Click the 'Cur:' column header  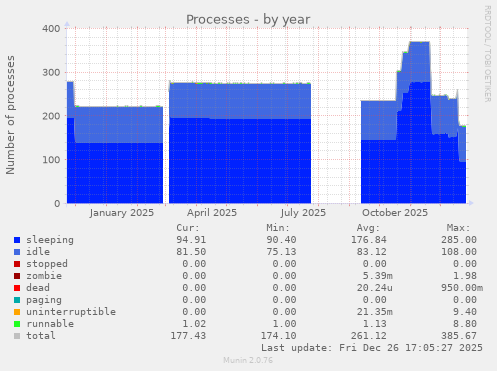pos(188,228)
